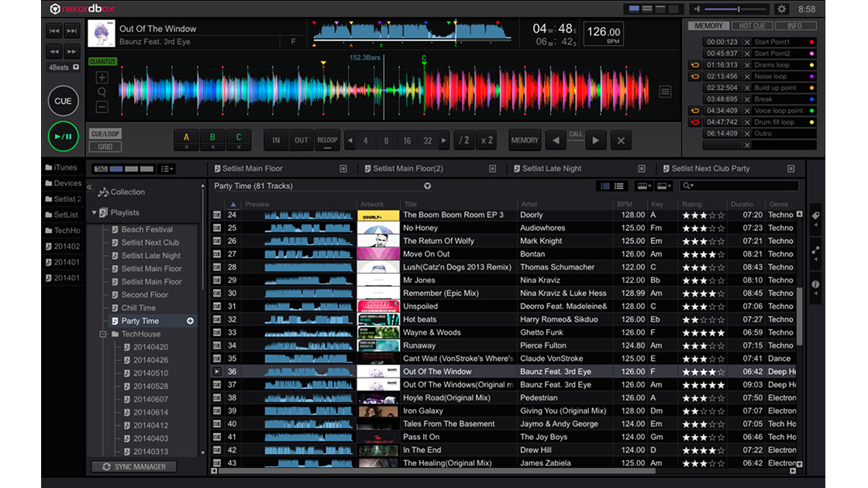868x488 pixels.
Task: Toggle loop for Drams loop cue
Action: [x=694, y=65]
